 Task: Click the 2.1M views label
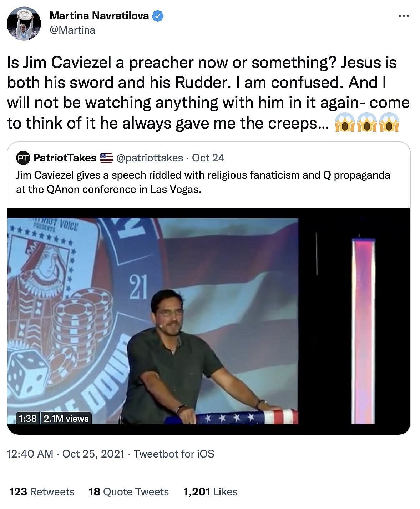click(x=66, y=419)
